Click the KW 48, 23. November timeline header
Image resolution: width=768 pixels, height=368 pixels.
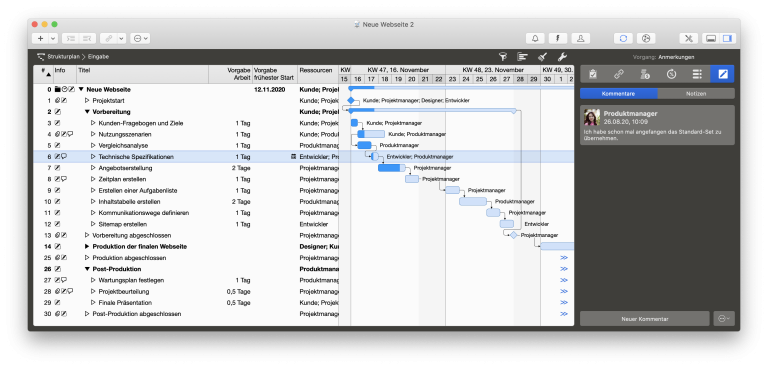coord(493,70)
